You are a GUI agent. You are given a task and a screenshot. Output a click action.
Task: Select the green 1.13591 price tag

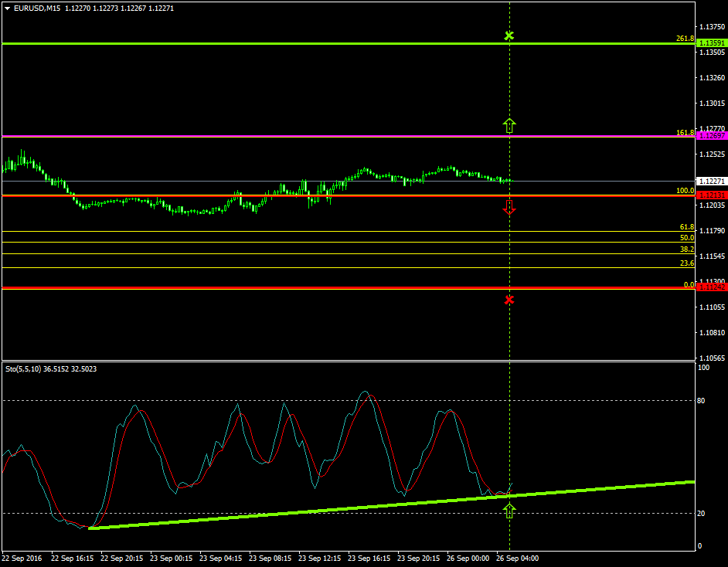click(x=710, y=43)
